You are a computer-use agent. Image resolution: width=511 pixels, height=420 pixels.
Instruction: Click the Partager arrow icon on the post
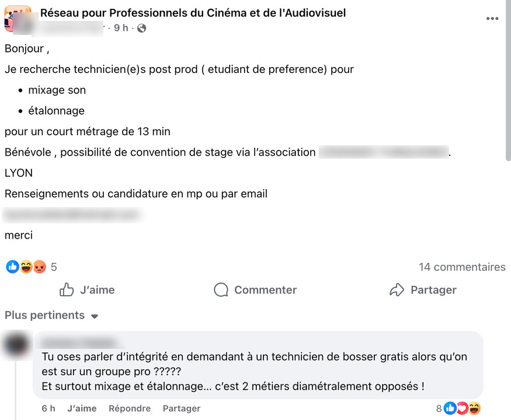(x=397, y=290)
